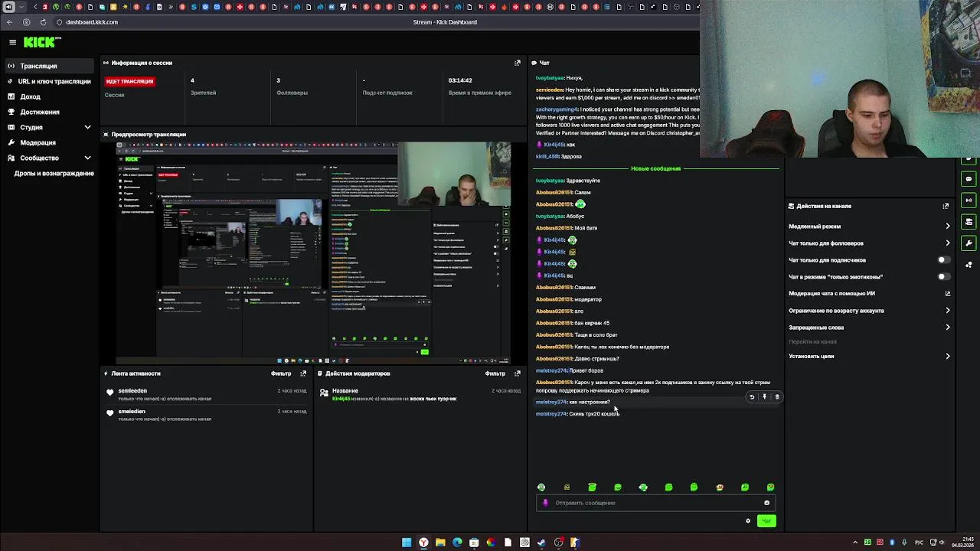Image resolution: width=980 pixels, height=551 pixels.
Task: Go to the Доход section
Action: pyautogui.click(x=49, y=96)
